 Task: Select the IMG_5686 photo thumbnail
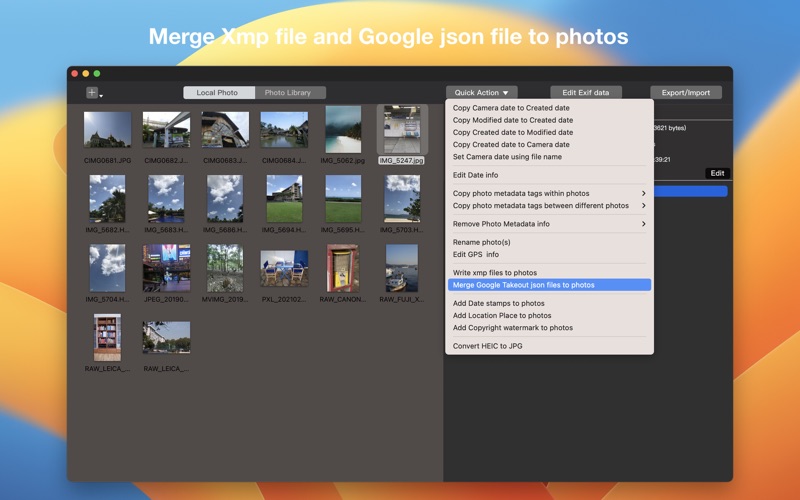[x=225, y=198]
